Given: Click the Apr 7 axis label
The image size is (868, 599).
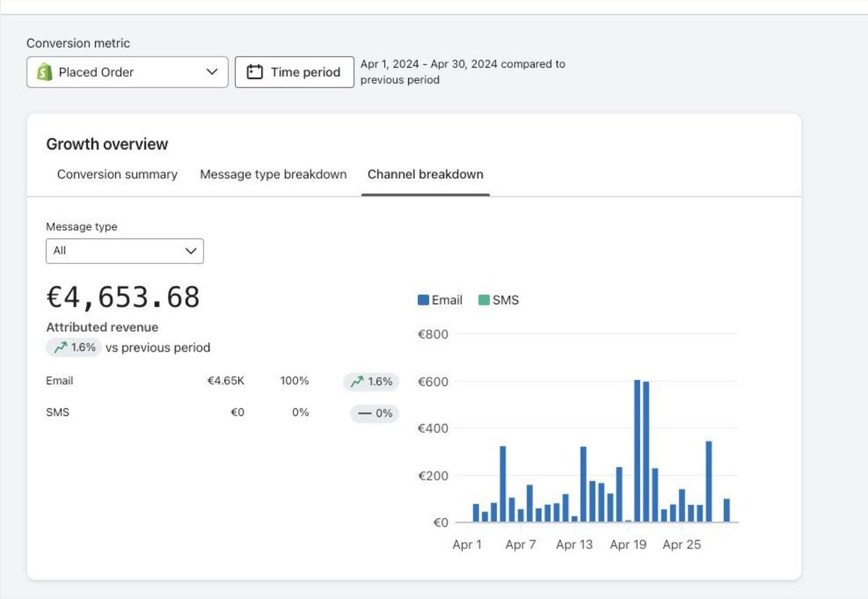Looking at the screenshot, I should [x=521, y=545].
